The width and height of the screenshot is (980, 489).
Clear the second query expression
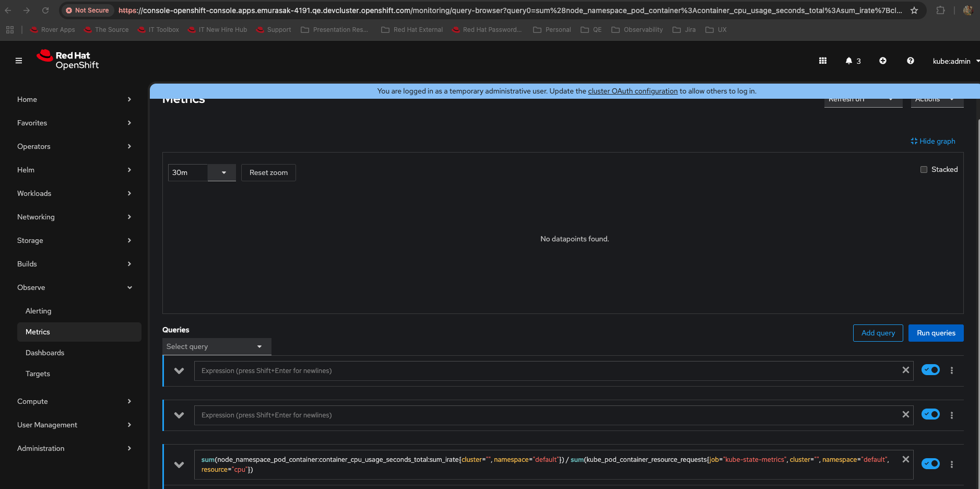[x=906, y=414]
